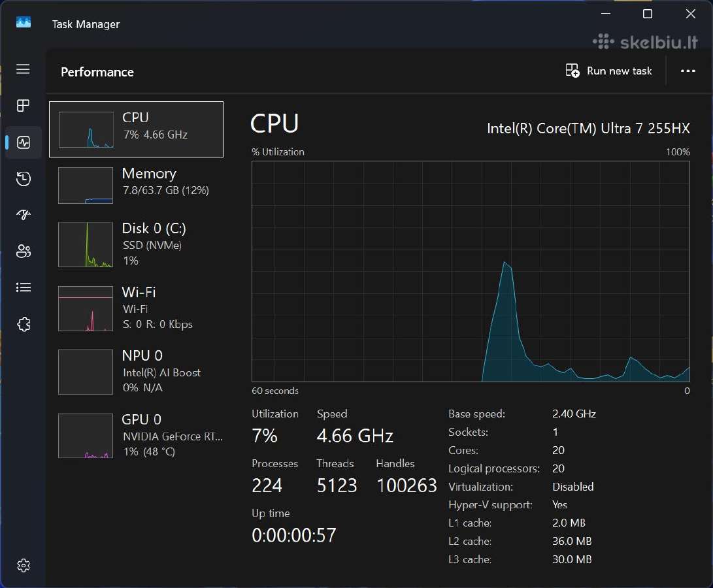This screenshot has width=713, height=588.
Task: Click the GPU 0 mini graph thumbnail
Action: point(86,436)
